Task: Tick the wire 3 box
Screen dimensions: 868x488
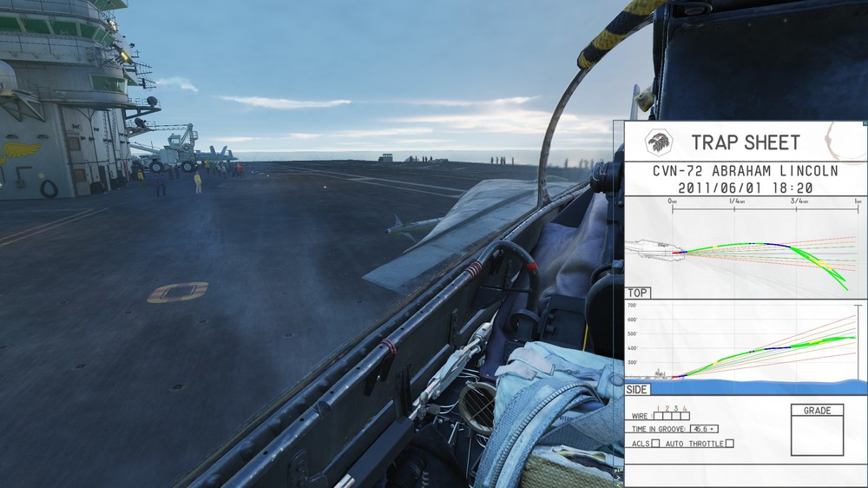Action: pos(676,416)
